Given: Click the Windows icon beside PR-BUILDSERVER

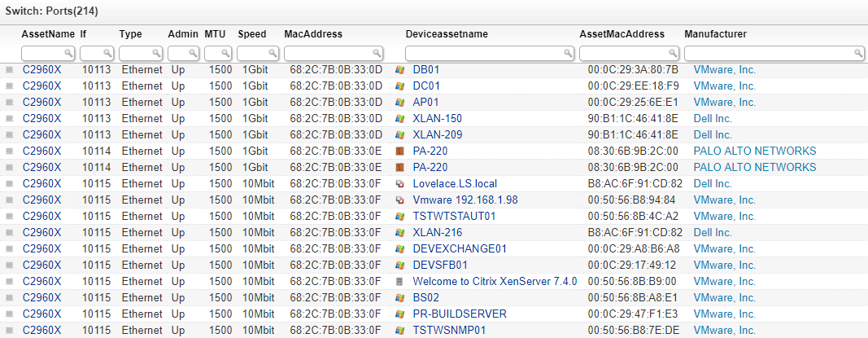Looking at the screenshot, I should [399, 314].
